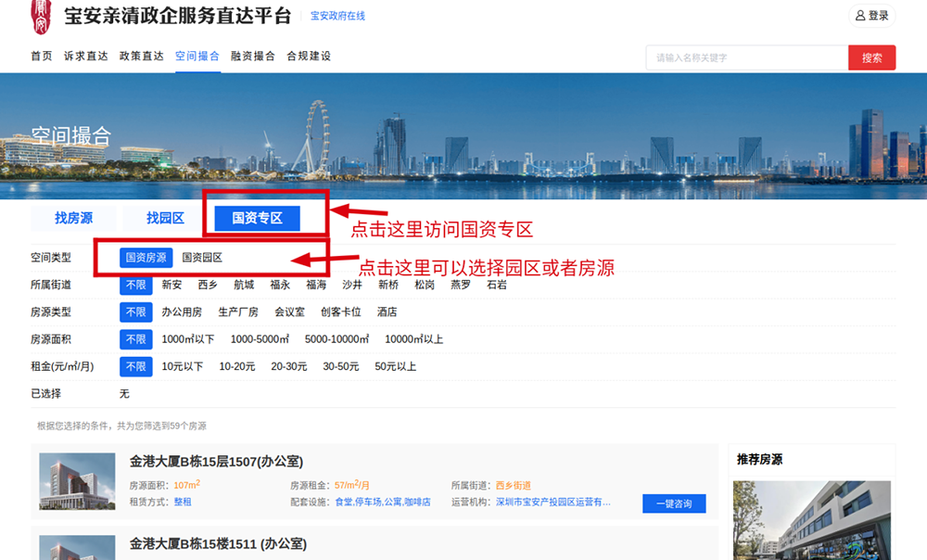927x560 pixels.
Task: Filter rent by 50元以上
Action: (x=396, y=366)
